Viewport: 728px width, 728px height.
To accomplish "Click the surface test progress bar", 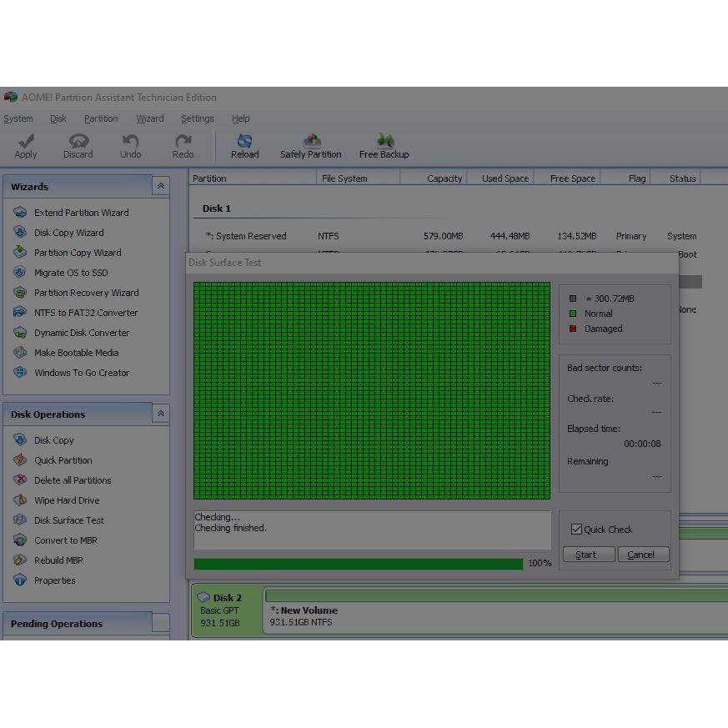I will click(x=359, y=564).
